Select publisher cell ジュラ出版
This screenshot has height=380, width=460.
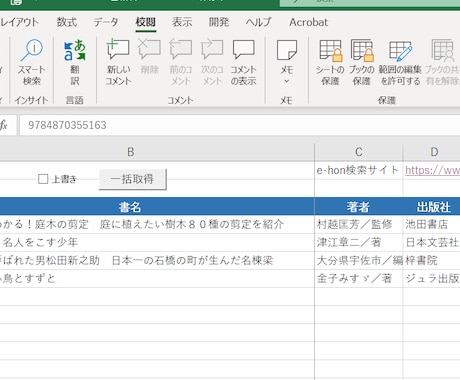(432, 278)
